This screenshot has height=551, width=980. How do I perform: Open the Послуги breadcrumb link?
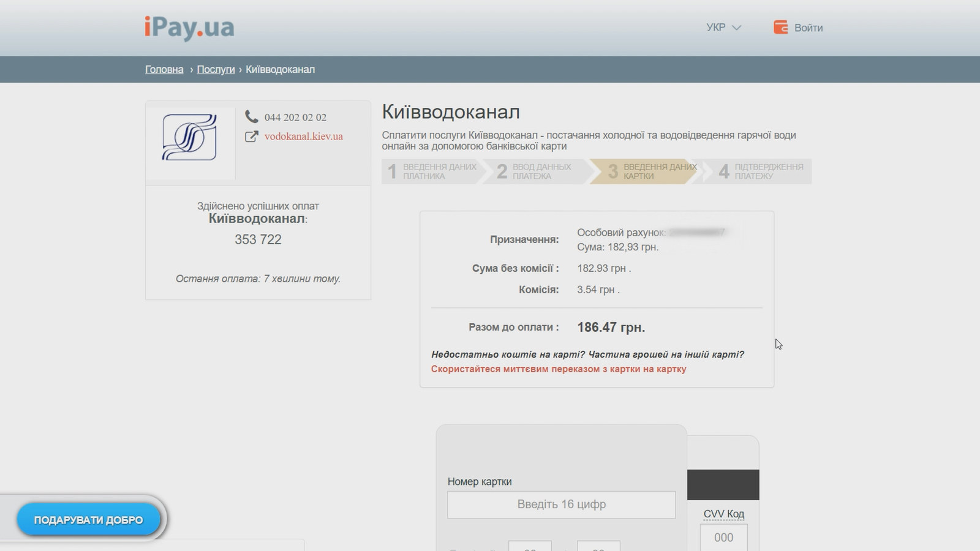216,69
